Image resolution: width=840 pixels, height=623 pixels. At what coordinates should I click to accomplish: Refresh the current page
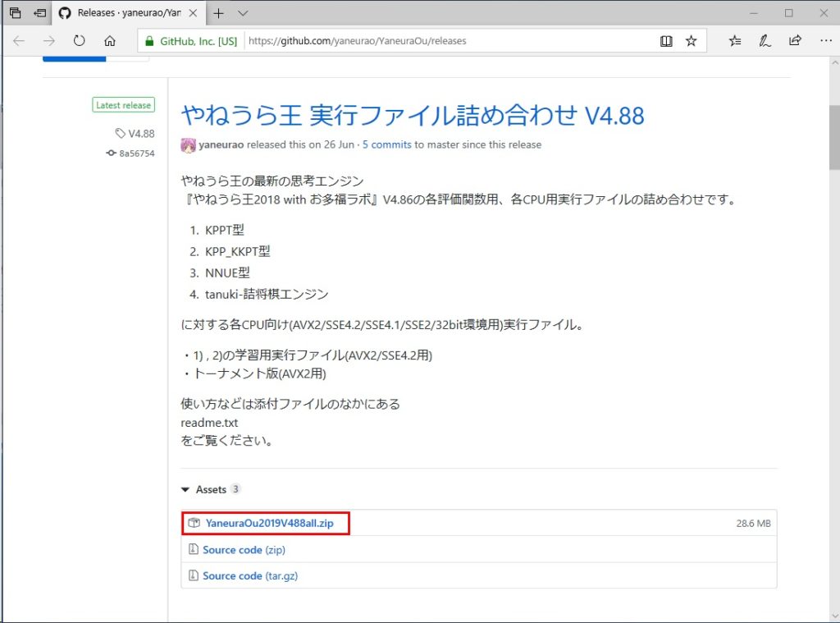point(80,41)
